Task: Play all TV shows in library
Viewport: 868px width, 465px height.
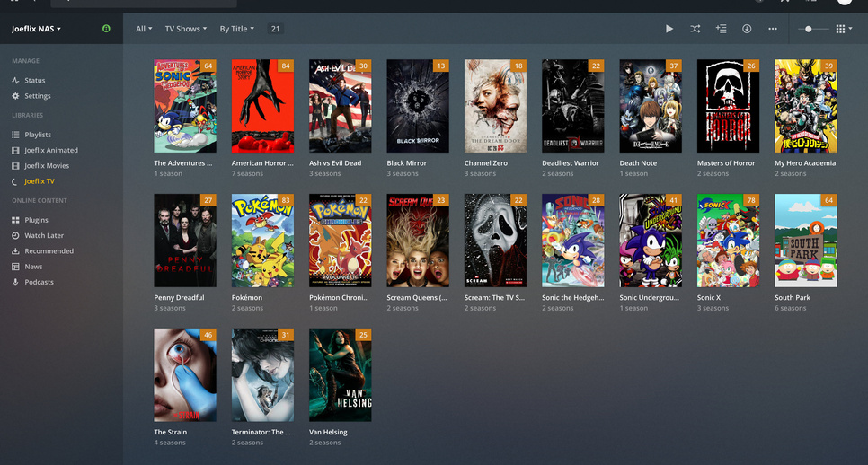Action: tap(669, 29)
